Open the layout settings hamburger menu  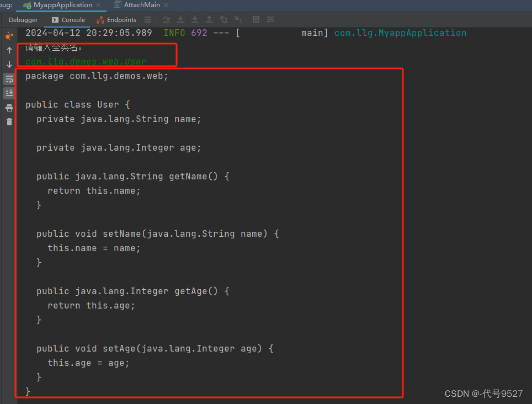pyautogui.click(x=148, y=20)
